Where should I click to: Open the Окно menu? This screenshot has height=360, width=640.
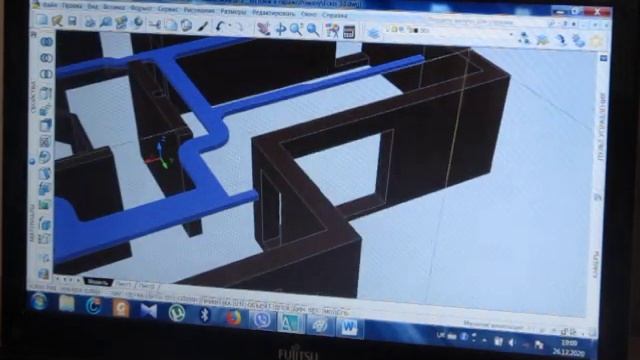tap(309, 14)
